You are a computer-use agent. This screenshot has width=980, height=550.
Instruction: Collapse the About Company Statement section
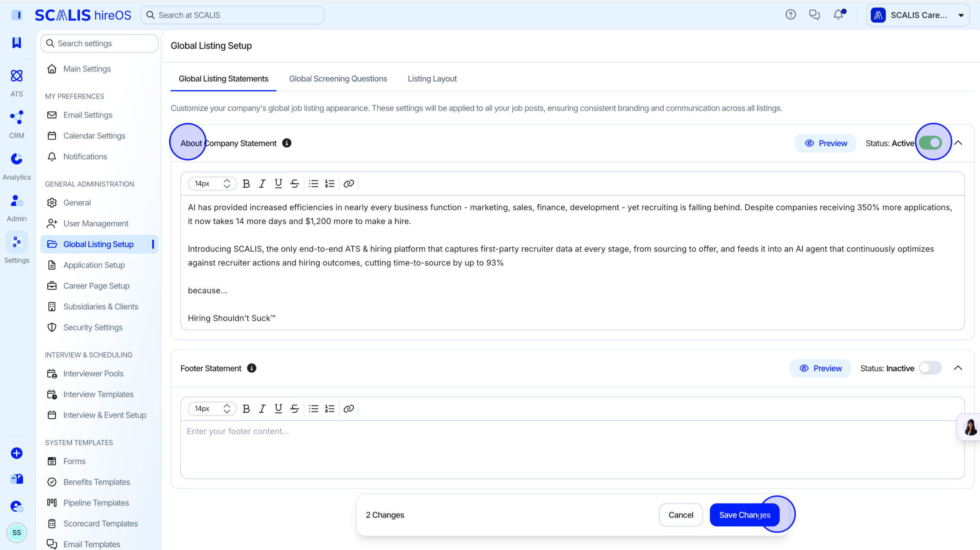[x=958, y=143]
